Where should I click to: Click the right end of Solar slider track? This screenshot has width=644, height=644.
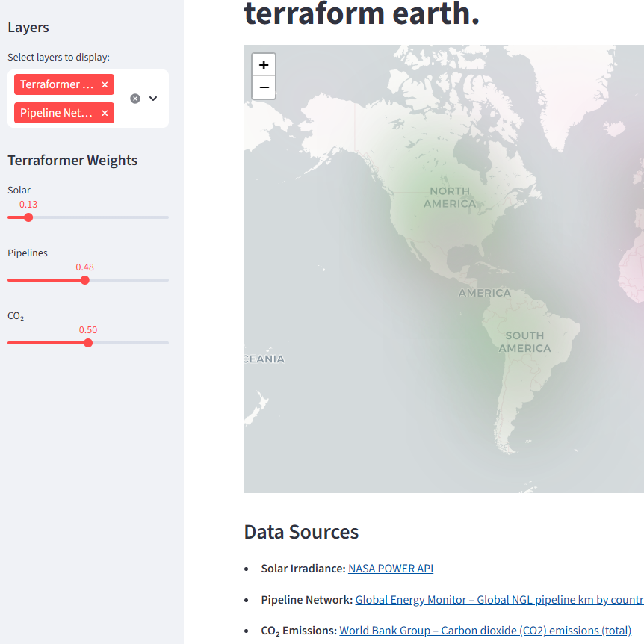[x=166, y=217]
